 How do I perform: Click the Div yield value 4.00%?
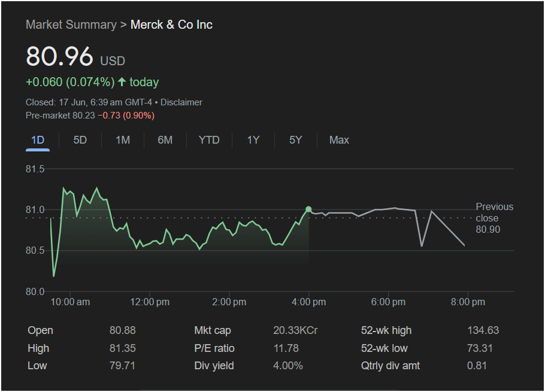click(x=288, y=366)
